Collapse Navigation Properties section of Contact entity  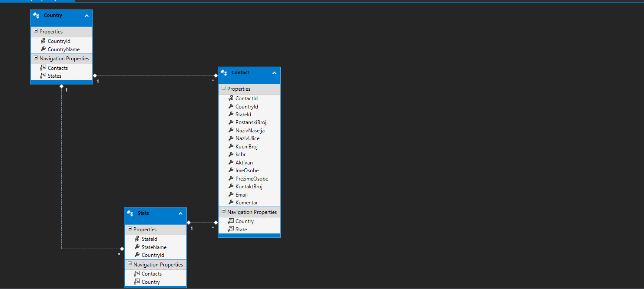tap(223, 212)
